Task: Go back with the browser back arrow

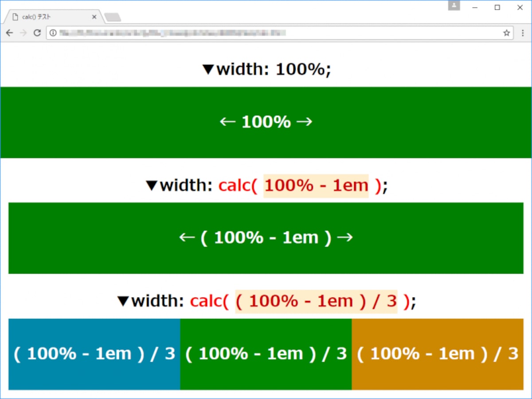Action: [x=9, y=33]
